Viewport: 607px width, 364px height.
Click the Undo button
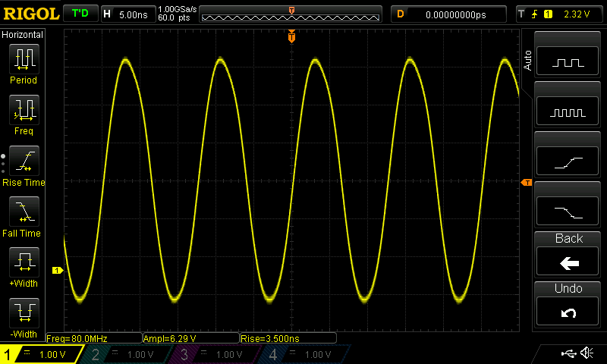tap(568, 312)
